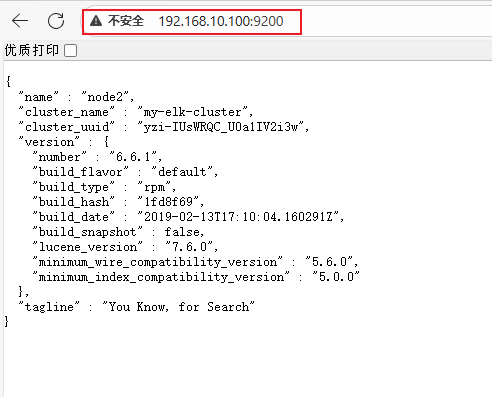Screen dimensions: 492x397
Task: Click the "不安全" security label
Action: [126, 21]
